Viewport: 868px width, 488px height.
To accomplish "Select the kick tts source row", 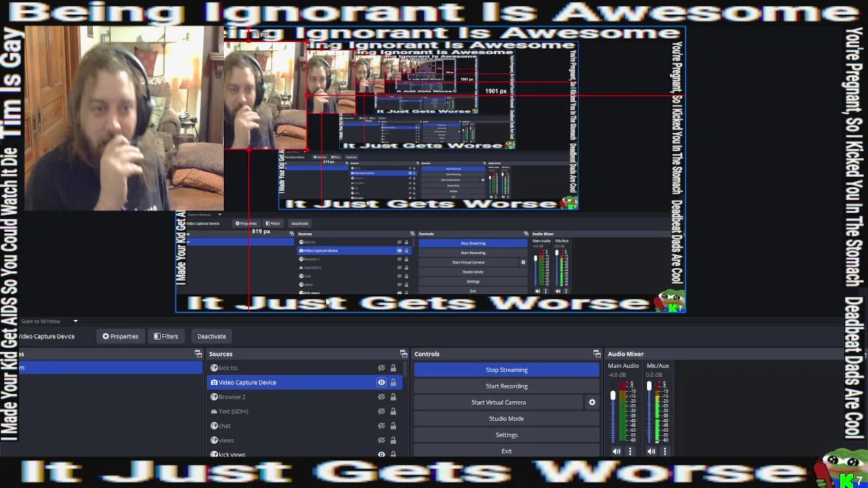I will point(305,368).
